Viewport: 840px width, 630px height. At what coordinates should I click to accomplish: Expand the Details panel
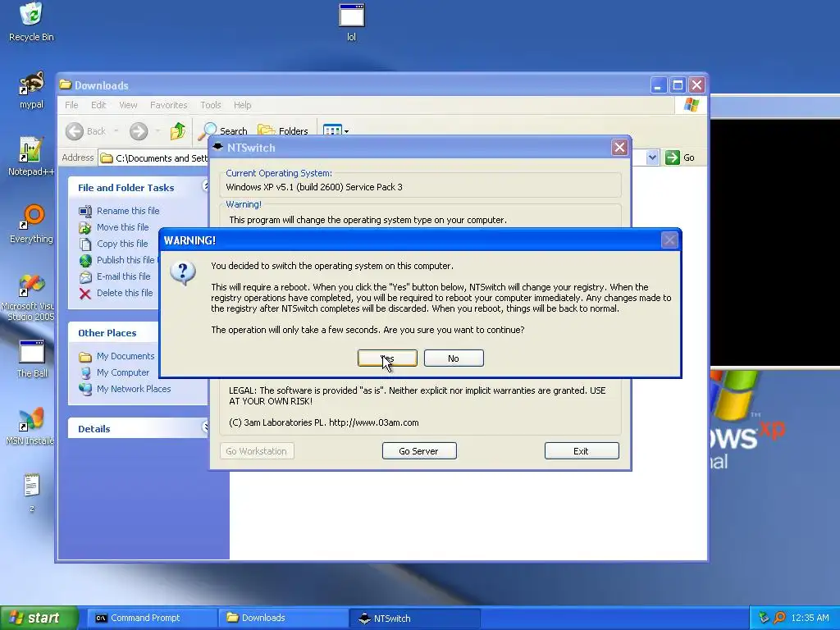point(205,427)
